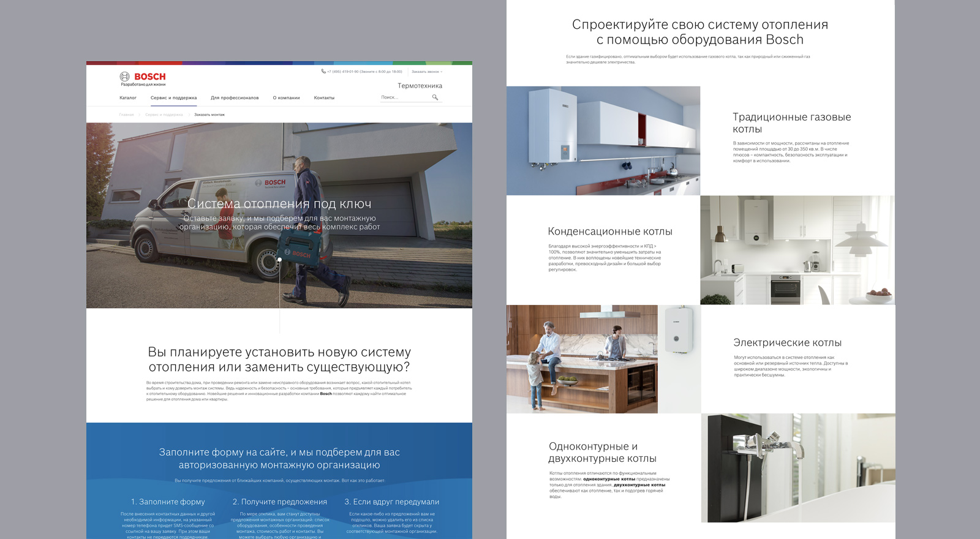Viewport: 980px width, 539px height.
Task: Select the Сервис и поддержка menu item
Action: click(174, 98)
